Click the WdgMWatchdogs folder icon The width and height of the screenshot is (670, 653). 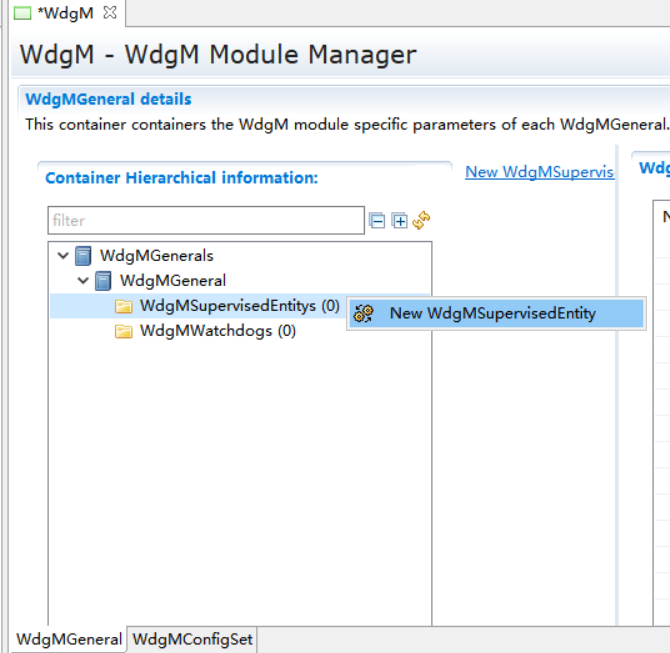coord(124,331)
